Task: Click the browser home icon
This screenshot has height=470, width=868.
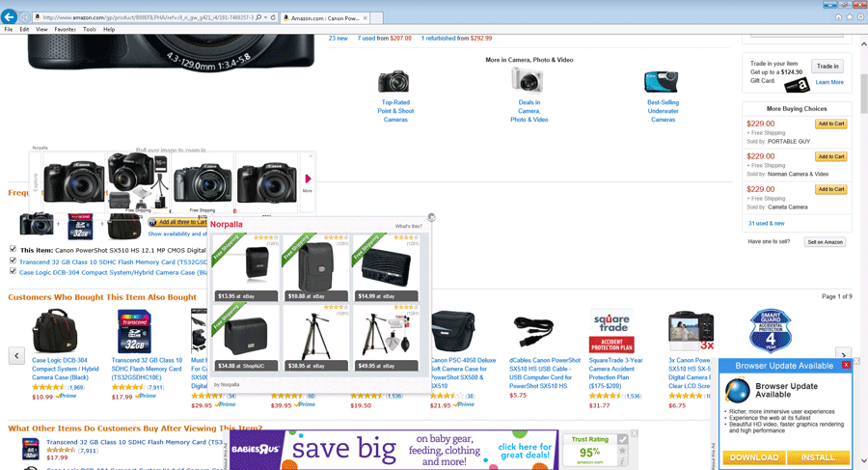Action: point(837,17)
